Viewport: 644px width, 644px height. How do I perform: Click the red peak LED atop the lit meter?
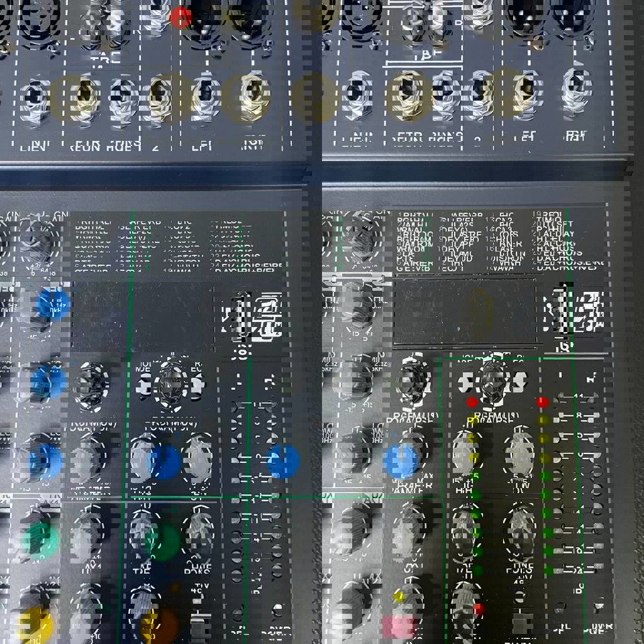coord(543,402)
